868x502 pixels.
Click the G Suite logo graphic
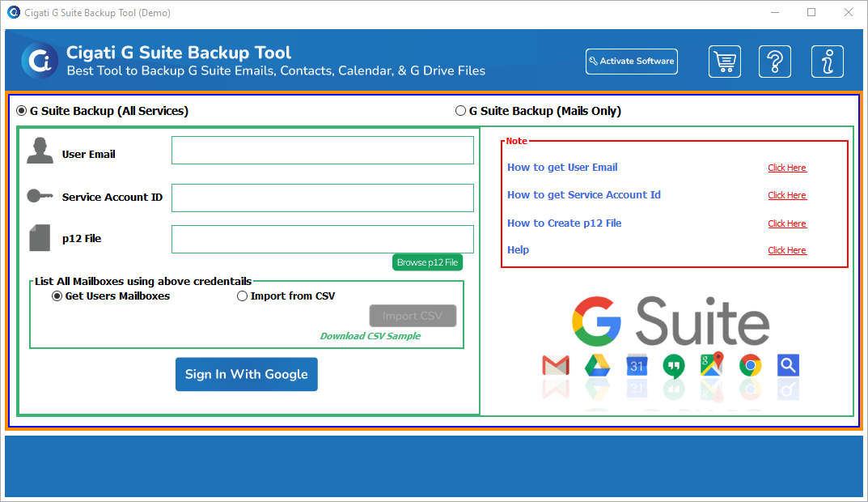(x=671, y=321)
